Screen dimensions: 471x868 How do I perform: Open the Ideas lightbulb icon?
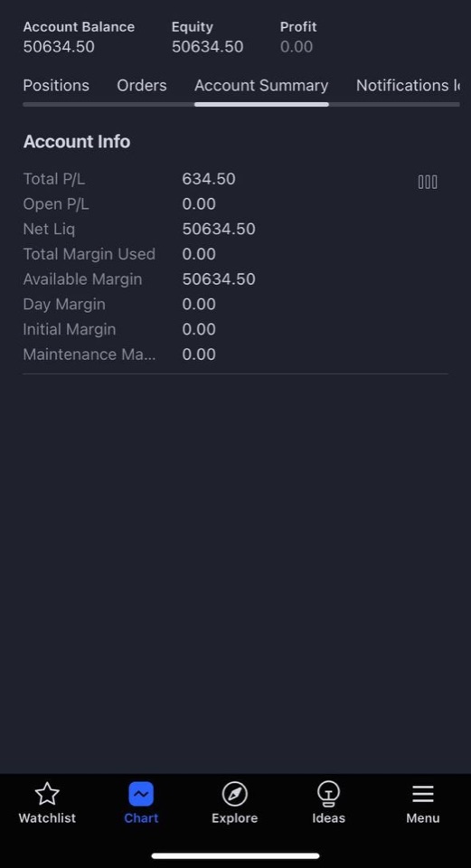click(329, 794)
